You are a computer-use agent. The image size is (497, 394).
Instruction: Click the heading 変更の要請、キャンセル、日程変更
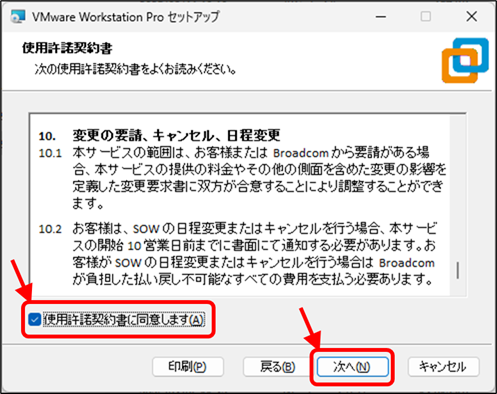coord(176,135)
